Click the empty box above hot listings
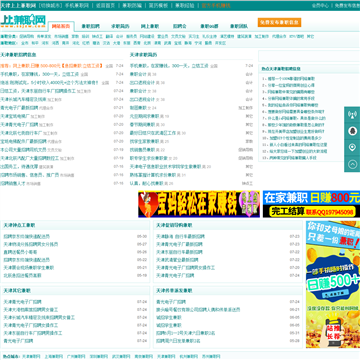This screenshot has height=360, width=360. (309, 56)
